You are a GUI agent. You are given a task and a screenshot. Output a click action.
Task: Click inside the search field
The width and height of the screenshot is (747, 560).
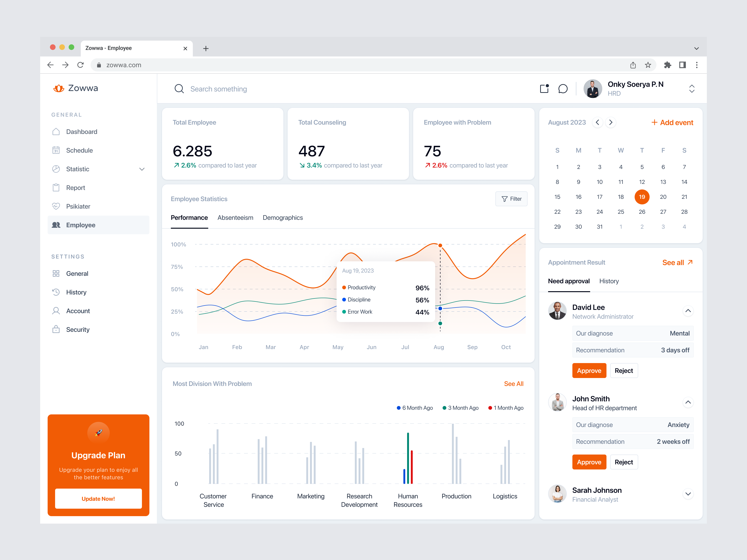coord(236,89)
